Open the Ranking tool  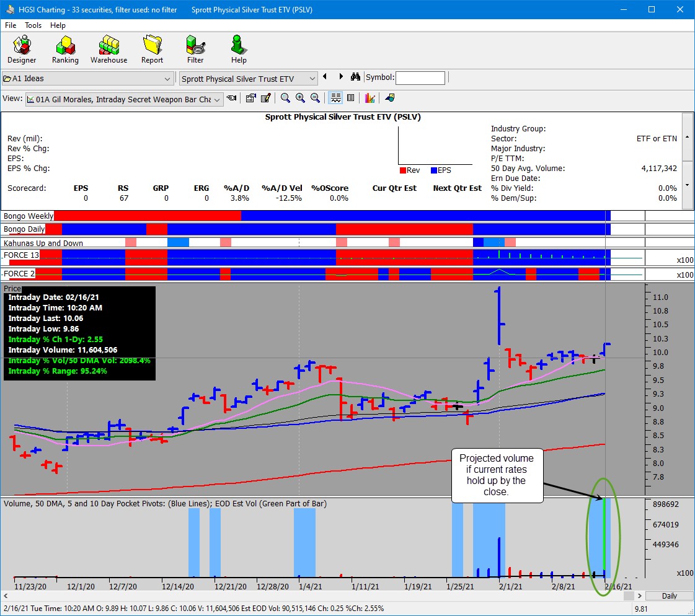tap(65, 50)
